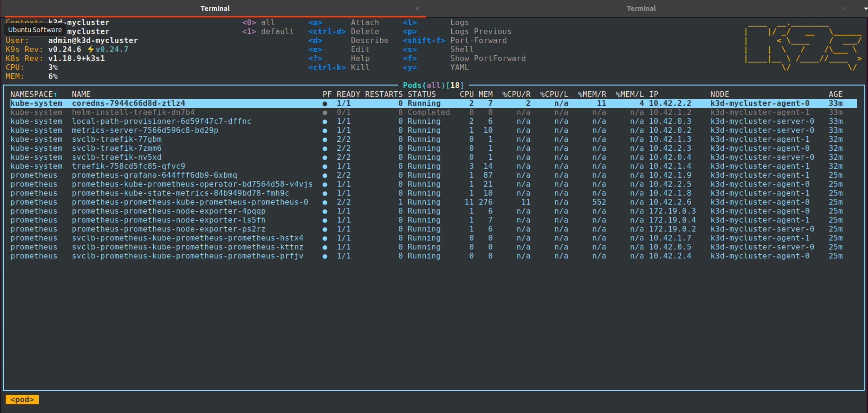Click the %MEM/R value 552 cell
This screenshot has height=413, width=868.
pyautogui.click(x=599, y=202)
